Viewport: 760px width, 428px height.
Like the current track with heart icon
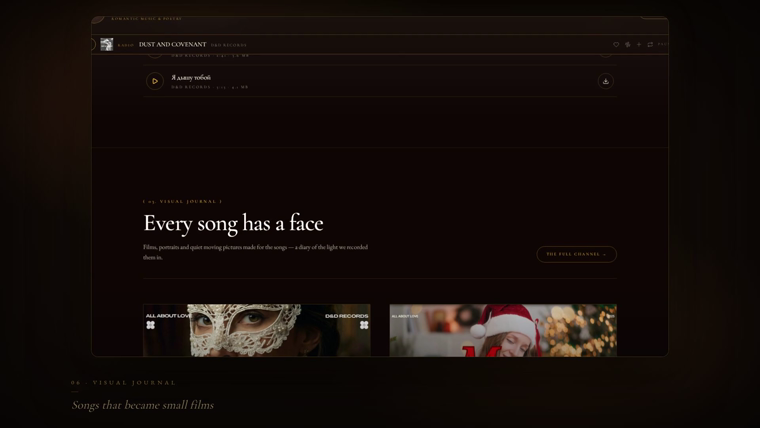pos(616,45)
